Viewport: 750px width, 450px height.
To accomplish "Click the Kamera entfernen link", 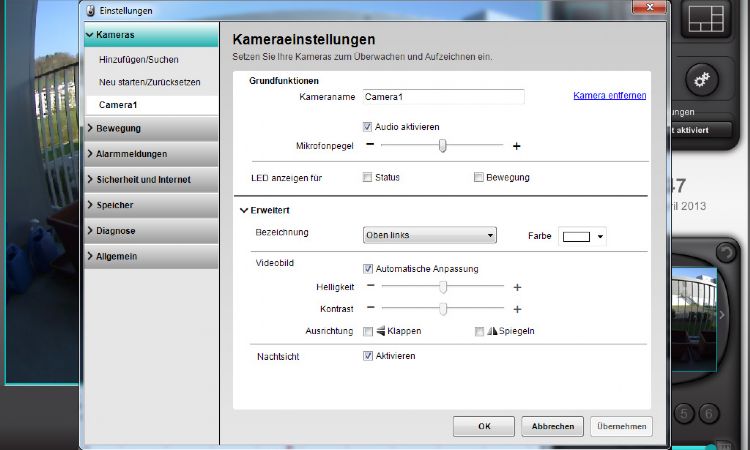I will [x=609, y=96].
